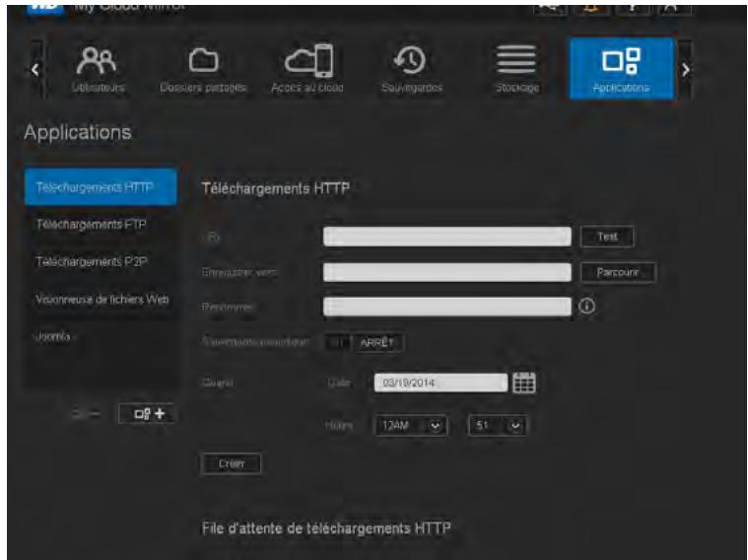Toggle the Sauvegarde incrémentielle ARRÊT switch
Viewport: 748px width, 560px height.
coord(365,343)
